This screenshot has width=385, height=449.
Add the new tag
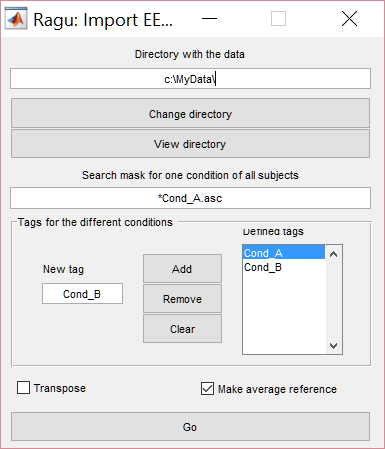click(x=182, y=269)
